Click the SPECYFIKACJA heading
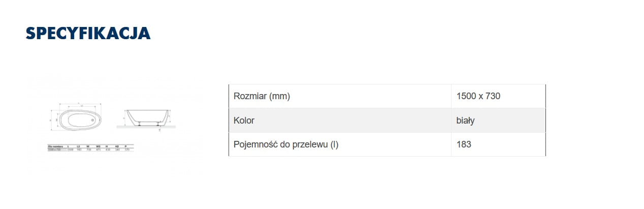The height and width of the screenshot is (209, 644). tap(88, 33)
